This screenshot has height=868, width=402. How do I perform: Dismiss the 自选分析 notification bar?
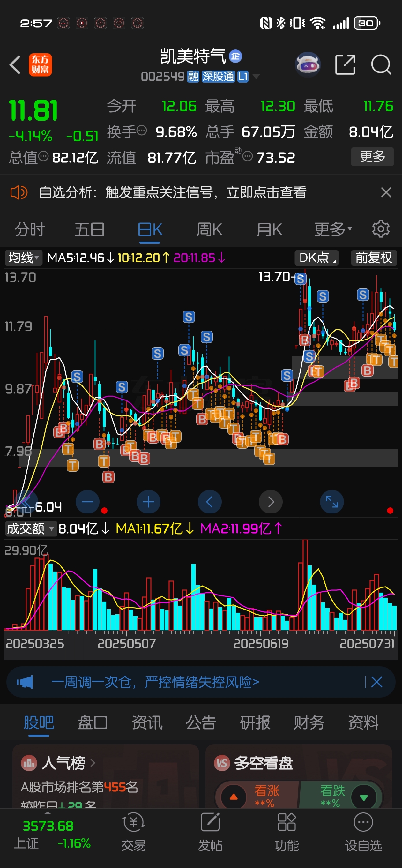[386, 192]
